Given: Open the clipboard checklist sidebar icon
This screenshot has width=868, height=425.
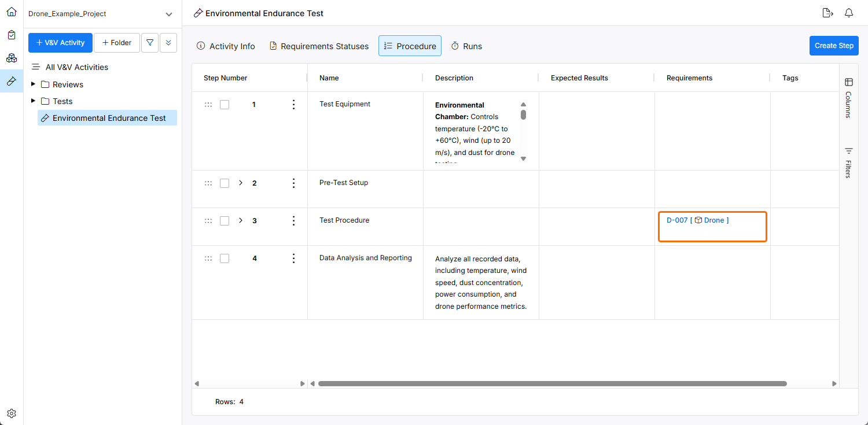Looking at the screenshot, I should pos(12,35).
